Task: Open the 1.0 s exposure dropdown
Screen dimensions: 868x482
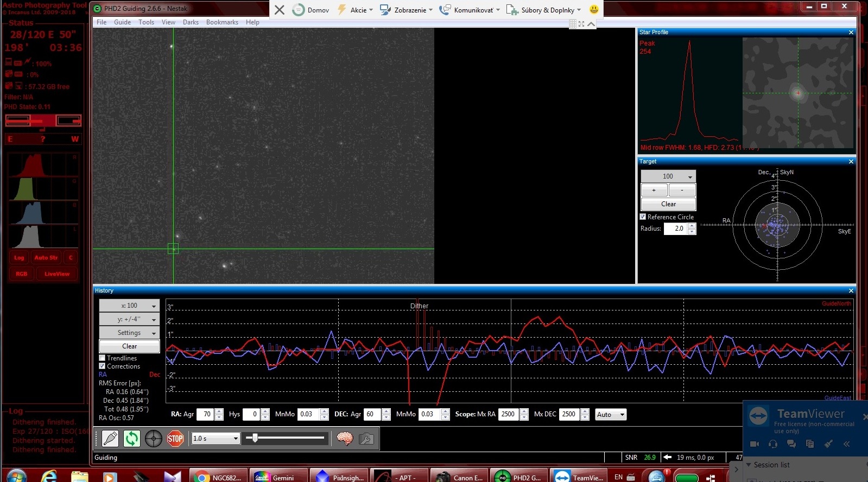Action: [x=216, y=439]
